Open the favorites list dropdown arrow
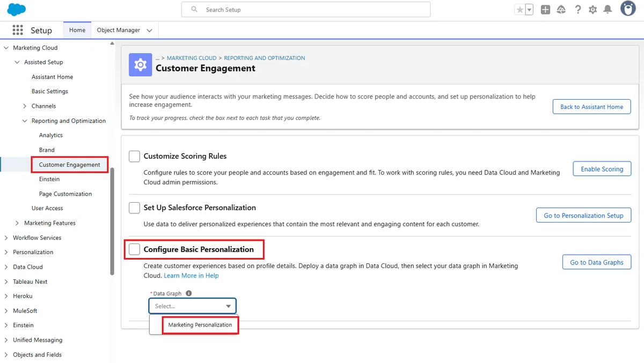Image resolution: width=644 pixels, height=363 pixels. 529,10
